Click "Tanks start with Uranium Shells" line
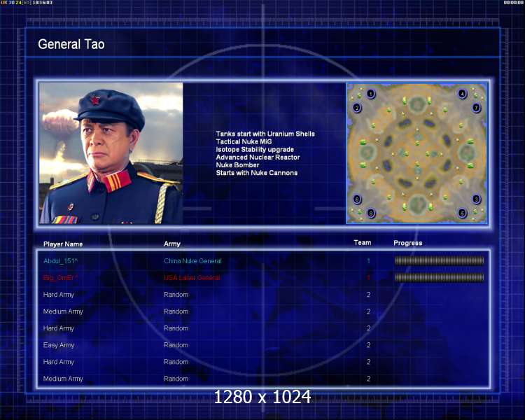Screen dimensions: 525x420 [265, 134]
